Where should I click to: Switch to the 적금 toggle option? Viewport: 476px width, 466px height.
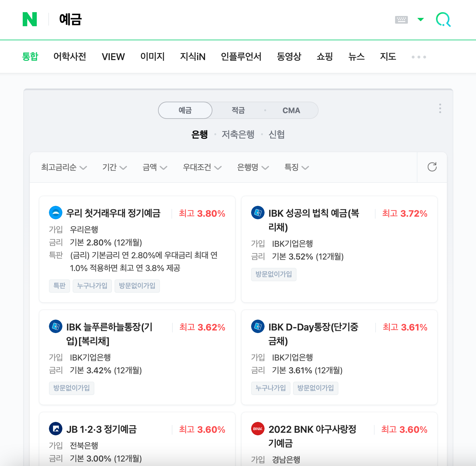click(238, 110)
